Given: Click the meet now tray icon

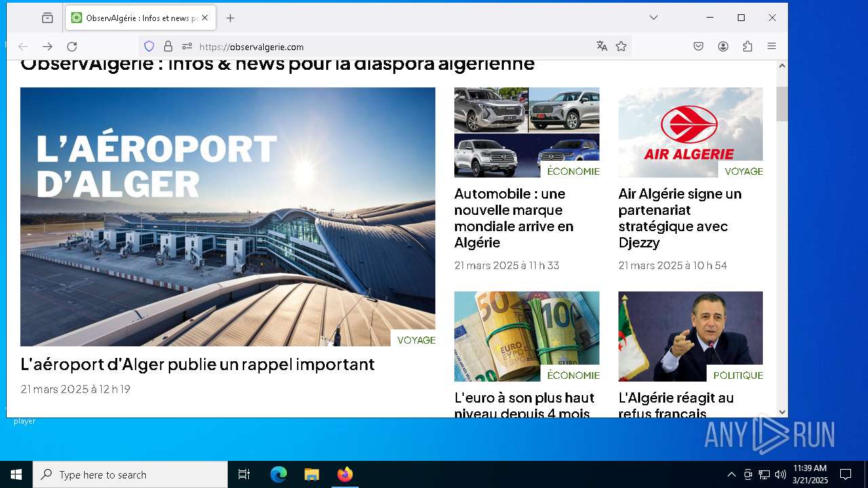Looking at the screenshot, I should coord(748,474).
